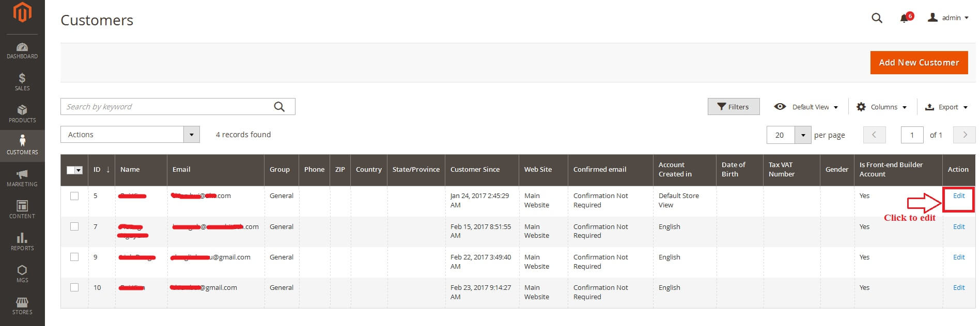Tick the checkbox for customer ID 9
The height and width of the screenshot is (326, 980).
click(74, 257)
